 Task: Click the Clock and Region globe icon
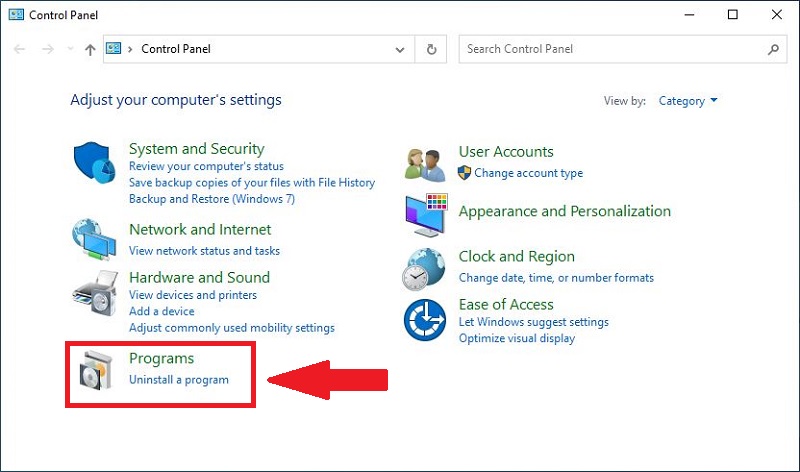click(424, 267)
